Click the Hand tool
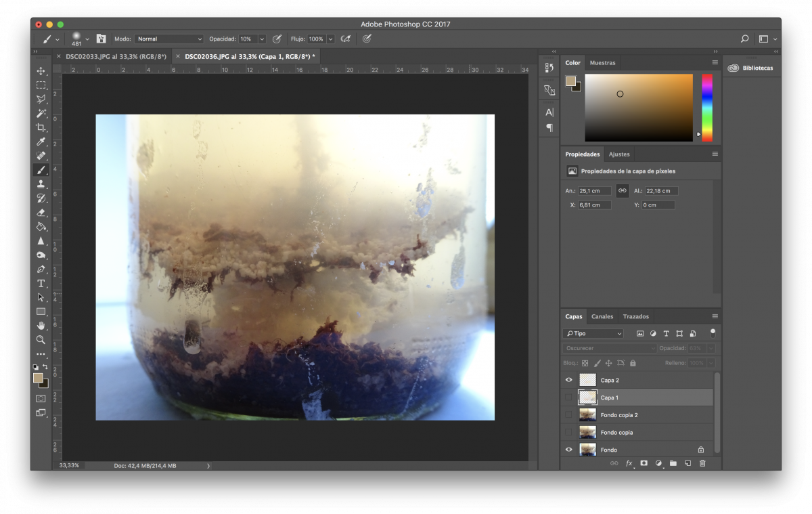 coord(41,326)
